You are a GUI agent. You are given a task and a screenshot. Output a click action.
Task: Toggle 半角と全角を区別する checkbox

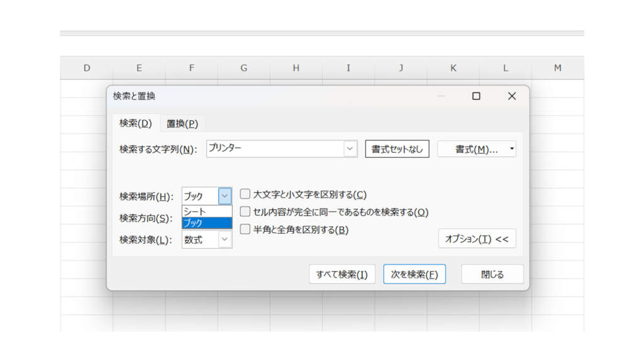[x=245, y=230]
